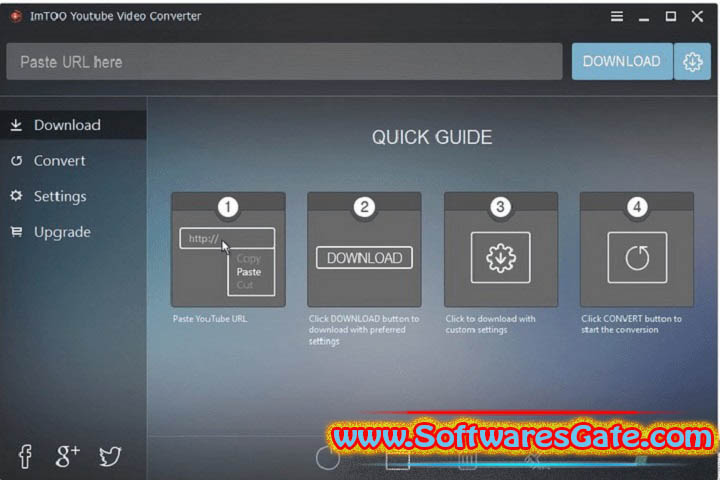
Task: Open the Twitter bird icon
Action: (x=110, y=456)
